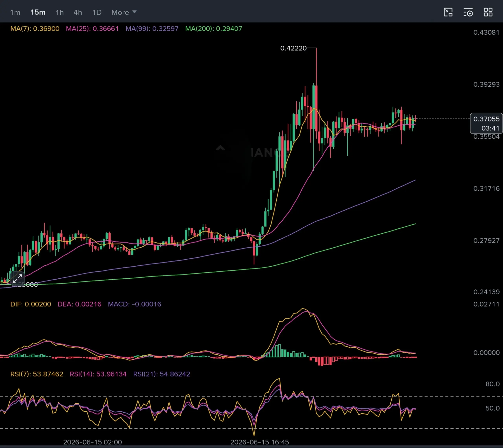Click the MA(25): 0.36661 indicator label
The image size is (503, 448).
coord(92,28)
